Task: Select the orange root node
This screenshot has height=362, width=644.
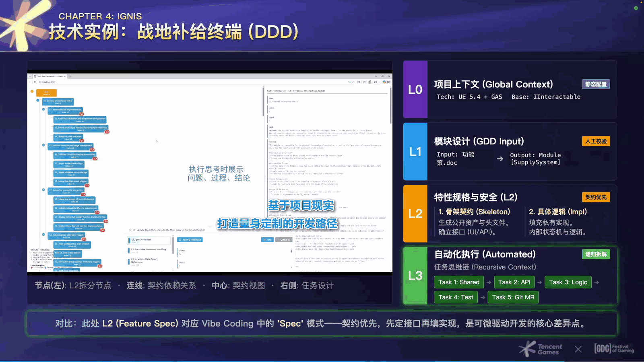Action: 46,93
